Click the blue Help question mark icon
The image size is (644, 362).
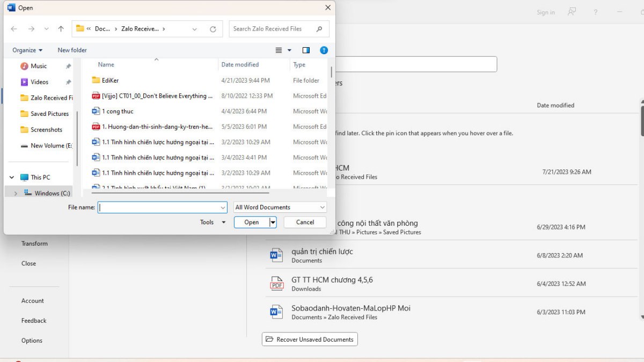point(324,50)
